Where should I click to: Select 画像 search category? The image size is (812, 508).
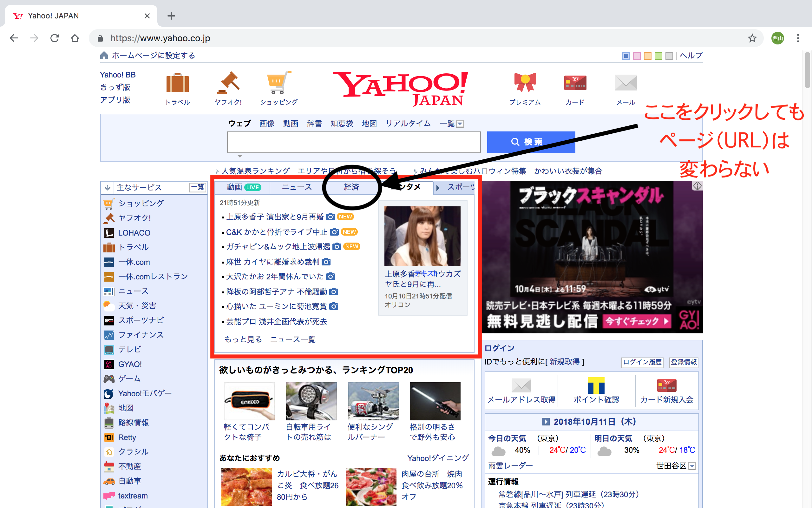pyautogui.click(x=267, y=123)
